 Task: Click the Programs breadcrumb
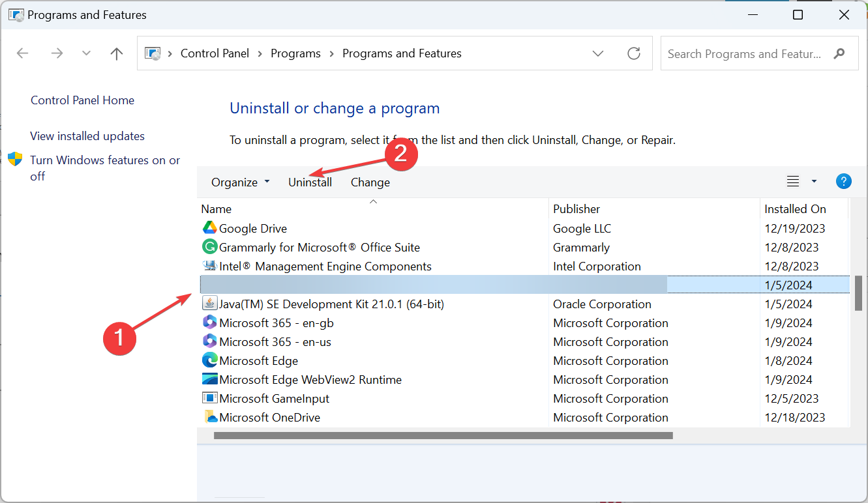(295, 53)
